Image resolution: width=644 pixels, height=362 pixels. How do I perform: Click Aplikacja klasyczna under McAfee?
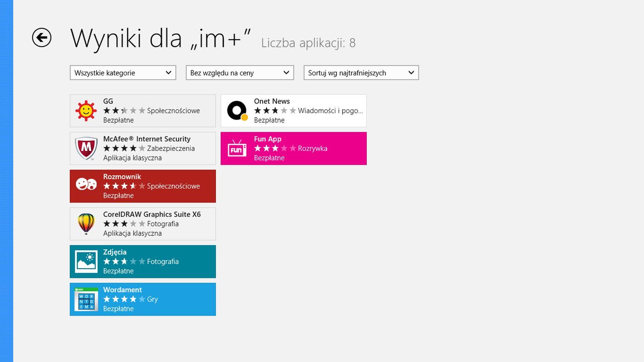point(132,158)
